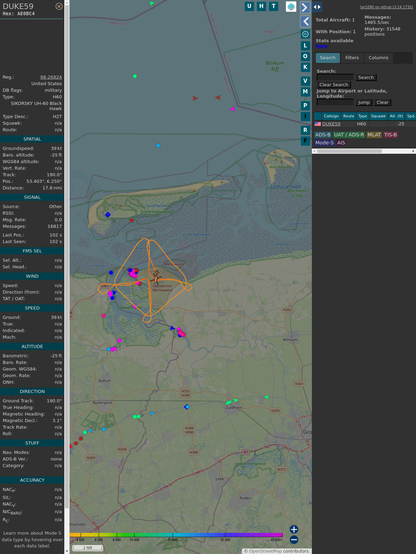416x554 pixels.
Task: Click the U map toggle button
Action: [x=249, y=6]
